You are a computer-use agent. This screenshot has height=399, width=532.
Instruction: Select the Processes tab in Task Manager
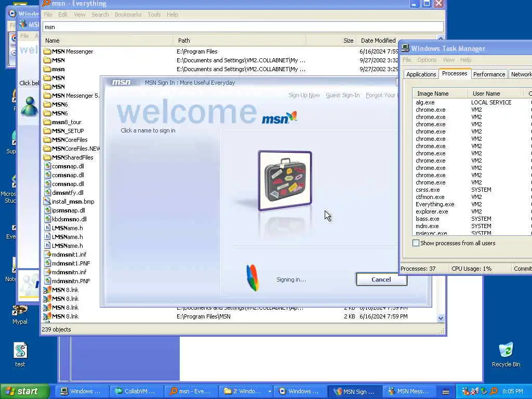pyautogui.click(x=454, y=74)
